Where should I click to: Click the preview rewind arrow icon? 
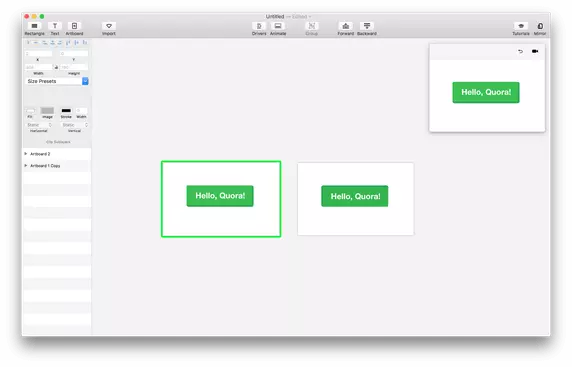(521, 51)
